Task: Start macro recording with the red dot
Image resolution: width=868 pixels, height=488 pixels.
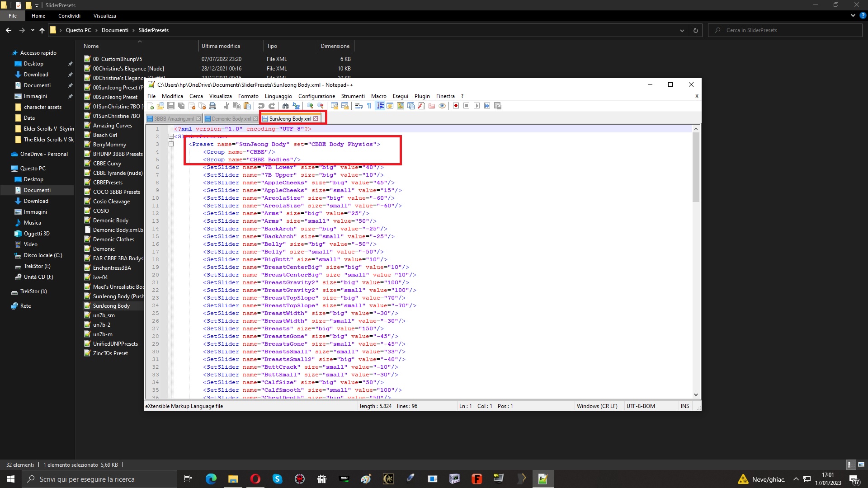Action: click(456, 106)
